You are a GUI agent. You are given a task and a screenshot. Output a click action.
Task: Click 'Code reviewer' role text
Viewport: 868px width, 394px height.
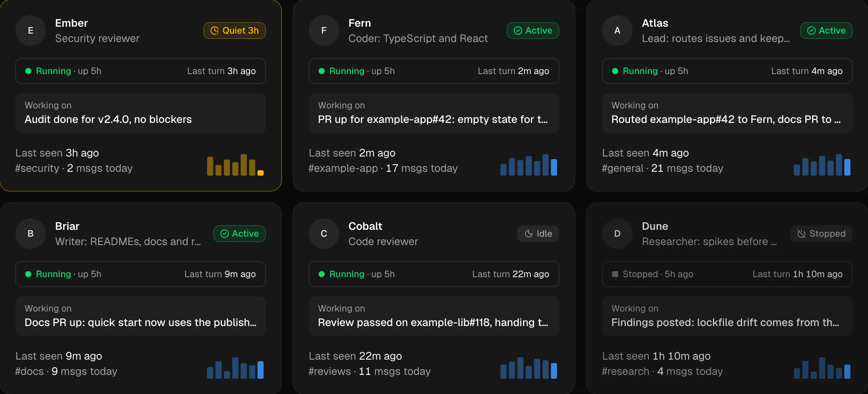point(383,242)
